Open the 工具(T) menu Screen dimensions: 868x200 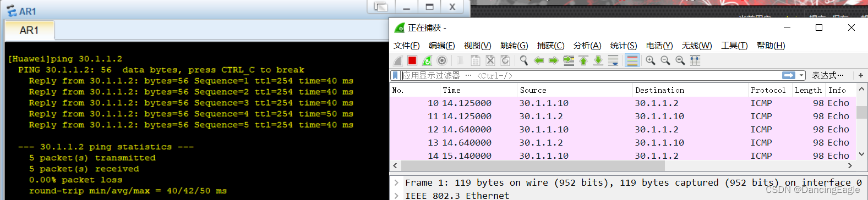point(734,46)
